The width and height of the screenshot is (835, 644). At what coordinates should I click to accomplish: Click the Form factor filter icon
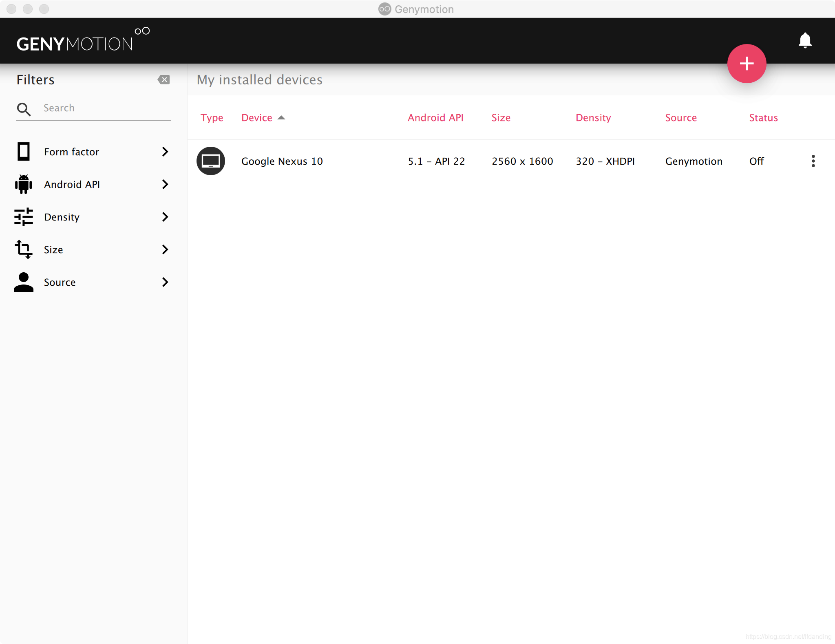click(x=23, y=152)
